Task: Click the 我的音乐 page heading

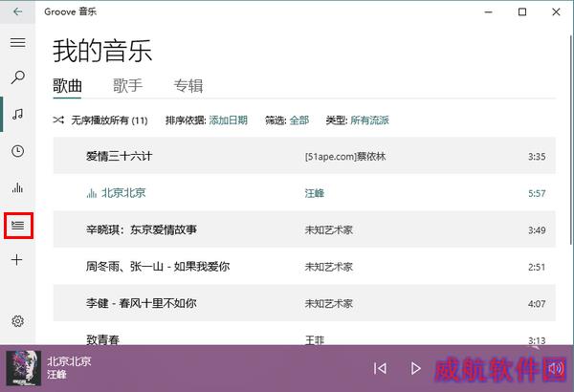Action: 102,51
